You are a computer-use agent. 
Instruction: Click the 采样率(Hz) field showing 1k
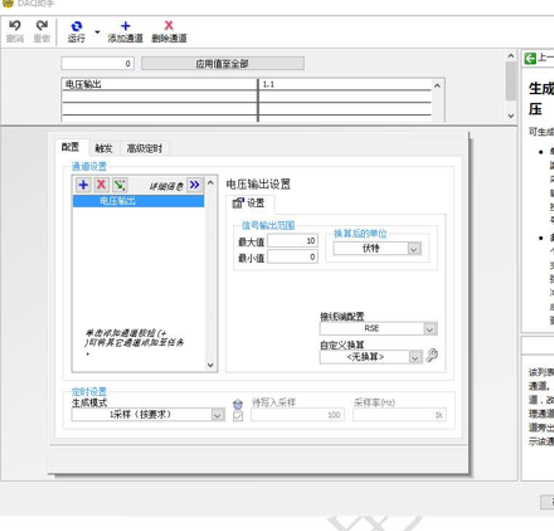coord(400,415)
